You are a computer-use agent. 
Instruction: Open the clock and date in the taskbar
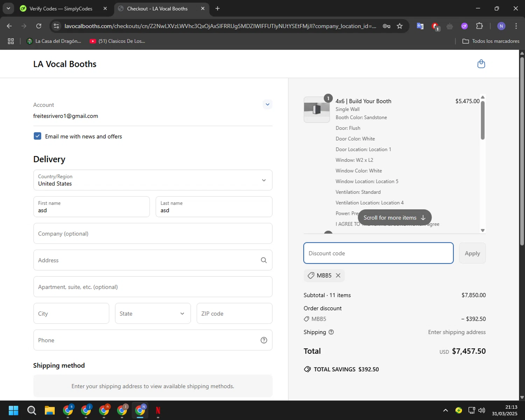coord(504,410)
